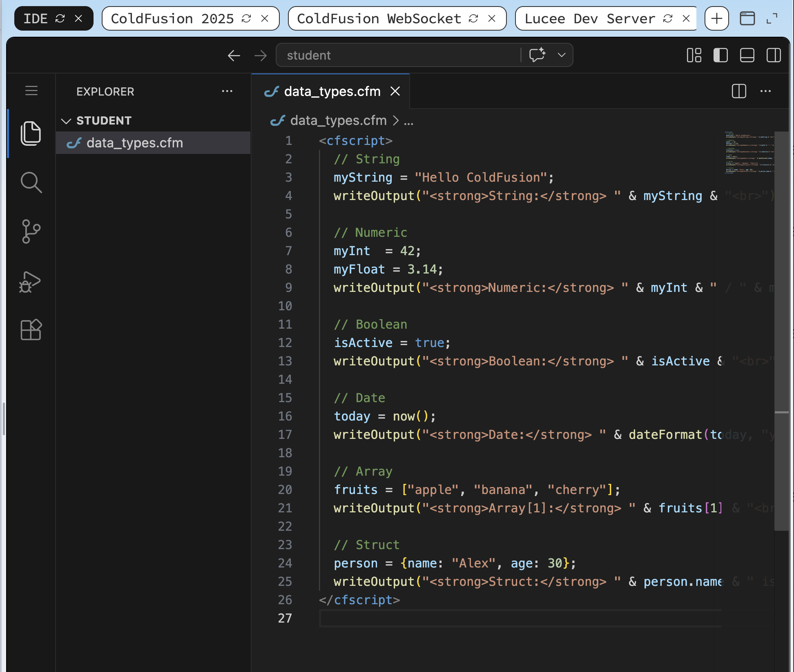The image size is (794, 672).
Task: Enter fullscreen with the expand arrows icon
Action: 772,18
